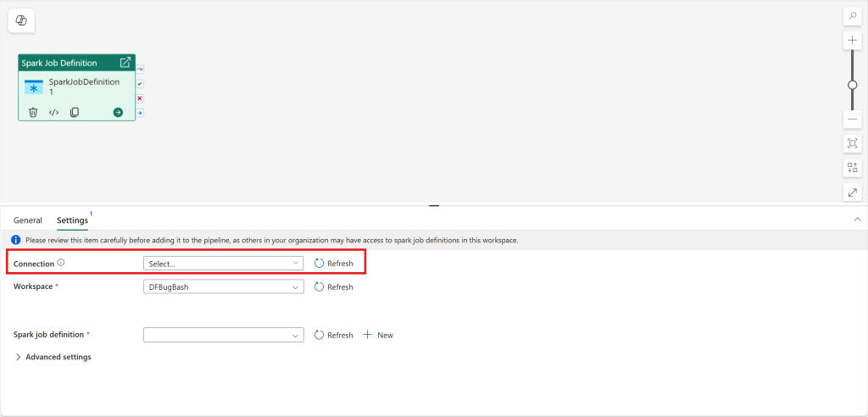Select the on-success green check connector
This screenshot has height=417, width=868.
point(140,84)
